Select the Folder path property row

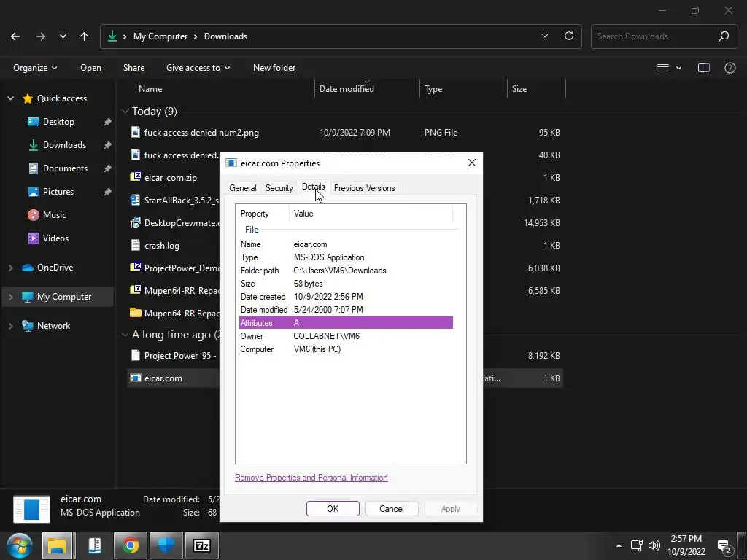click(x=346, y=271)
